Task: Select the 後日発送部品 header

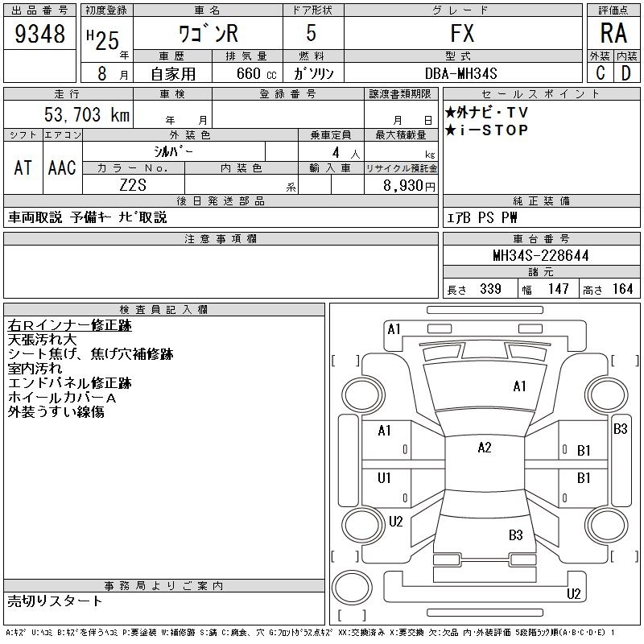Action: point(221,200)
